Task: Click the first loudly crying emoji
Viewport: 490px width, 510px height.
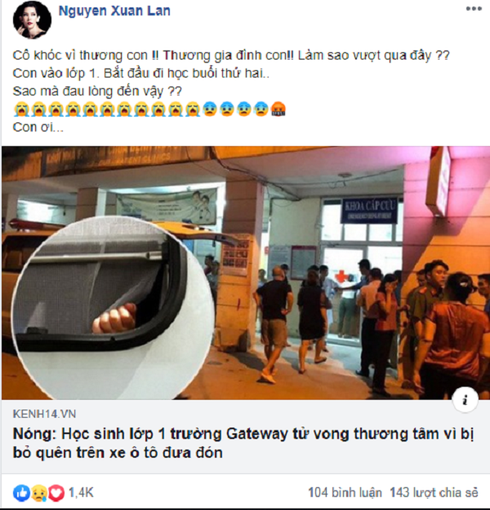Action: pos(21,109)
